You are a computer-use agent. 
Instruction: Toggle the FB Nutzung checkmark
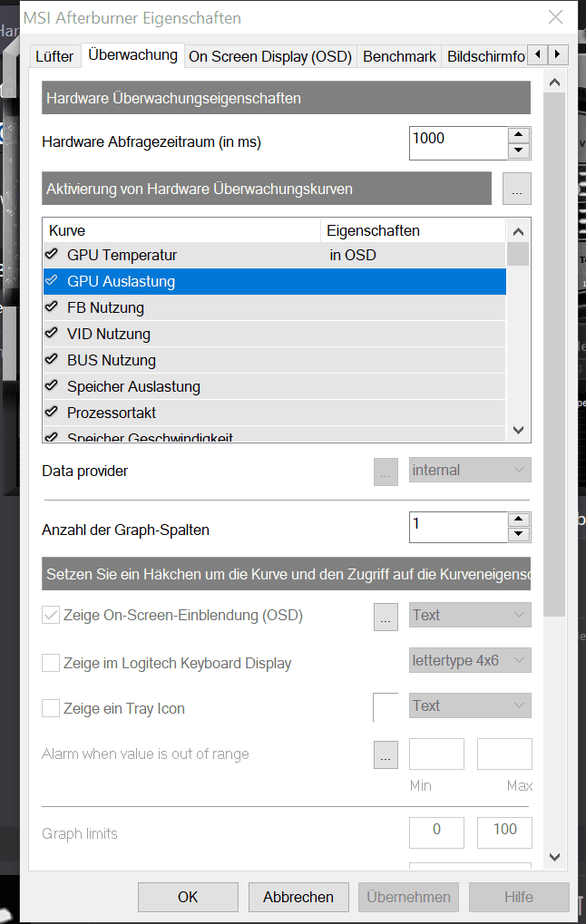pyautogui.click(x=52, y=307)
